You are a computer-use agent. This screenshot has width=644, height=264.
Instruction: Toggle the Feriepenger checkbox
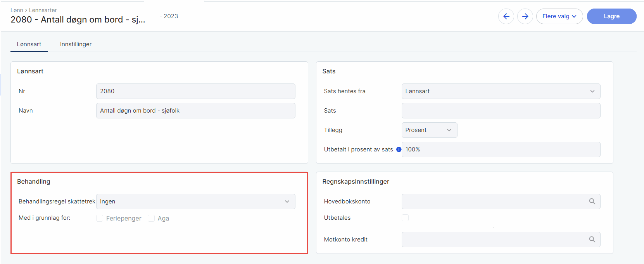pos(100,218)
